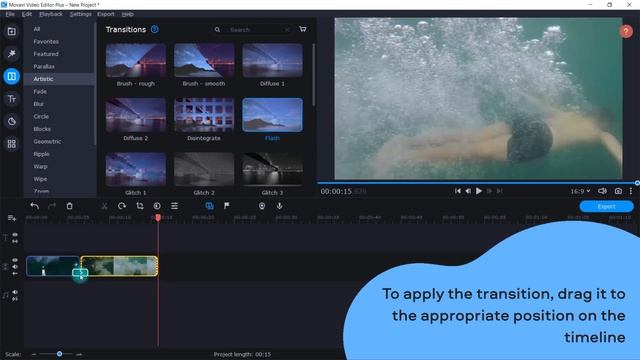640x360 pixels.
Task: Open the Filters magic wand tab
Action: click(12, 53)
